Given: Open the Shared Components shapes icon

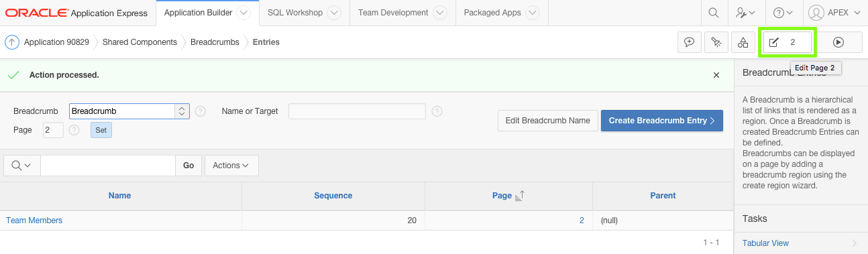Looking at the screenshot, I should pos(743,42).
